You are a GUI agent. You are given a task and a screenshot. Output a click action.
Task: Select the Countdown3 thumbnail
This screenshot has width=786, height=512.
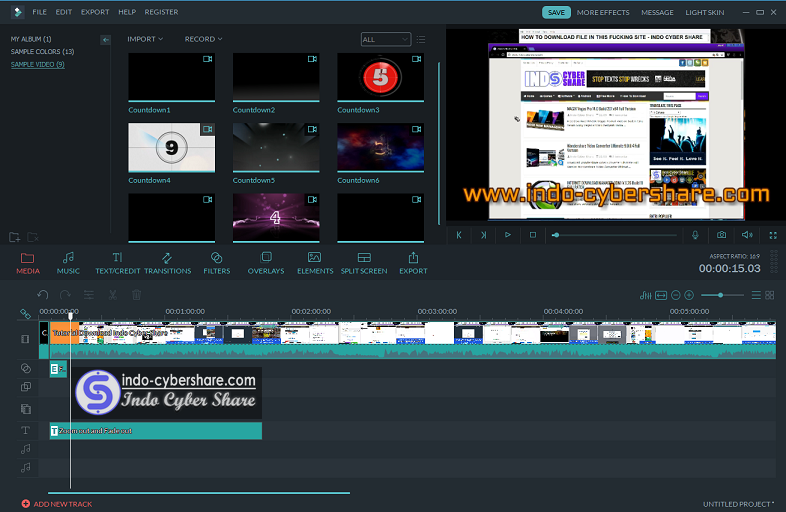point(380,77)
